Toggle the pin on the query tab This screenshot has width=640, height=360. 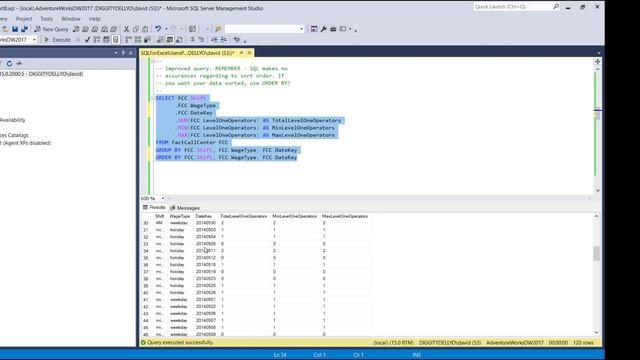click(x=242, y=53)
